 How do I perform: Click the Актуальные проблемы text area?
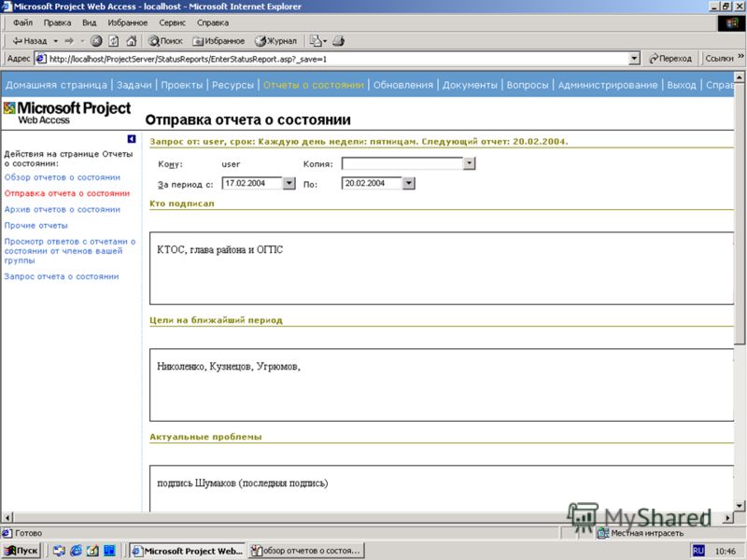(x=442, y=488)
